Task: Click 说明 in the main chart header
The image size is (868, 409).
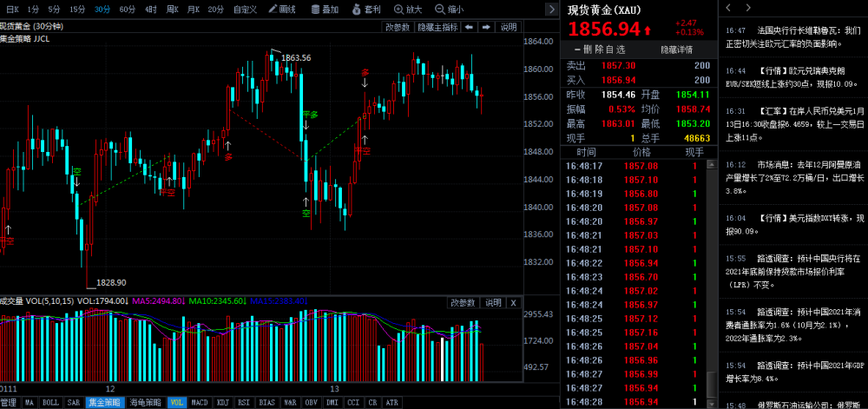Action: point(508,27)
